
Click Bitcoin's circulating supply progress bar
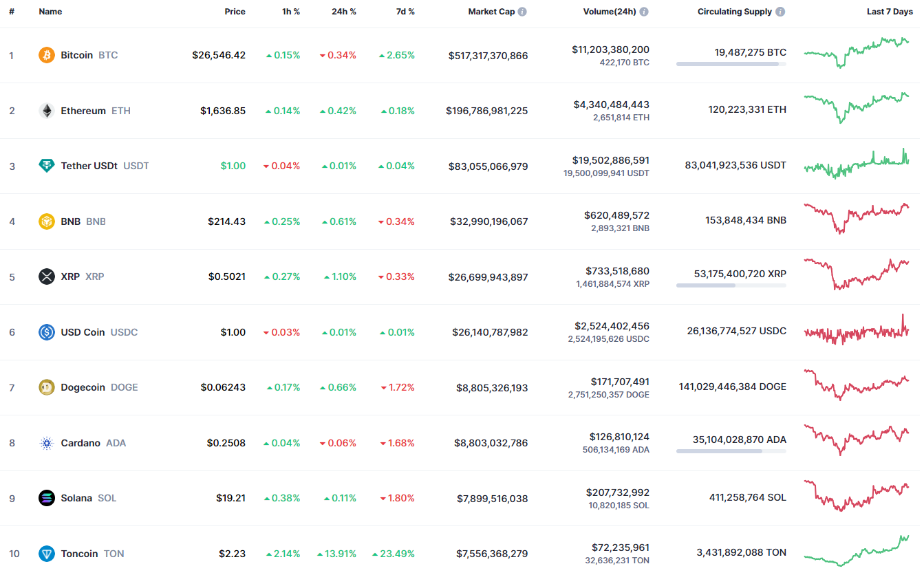tap(731, 64)
